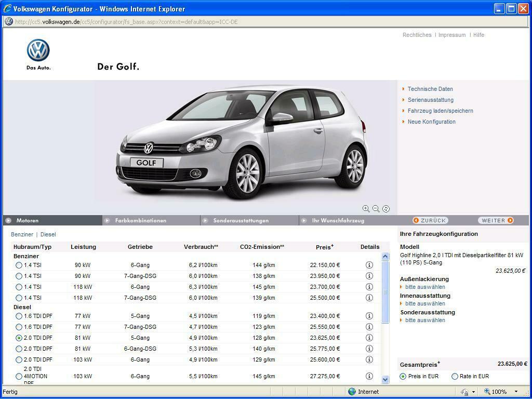Viewport: 532px width, 399px height.
Task: Click the Verbrauch column header
Action: coord(201,247)
